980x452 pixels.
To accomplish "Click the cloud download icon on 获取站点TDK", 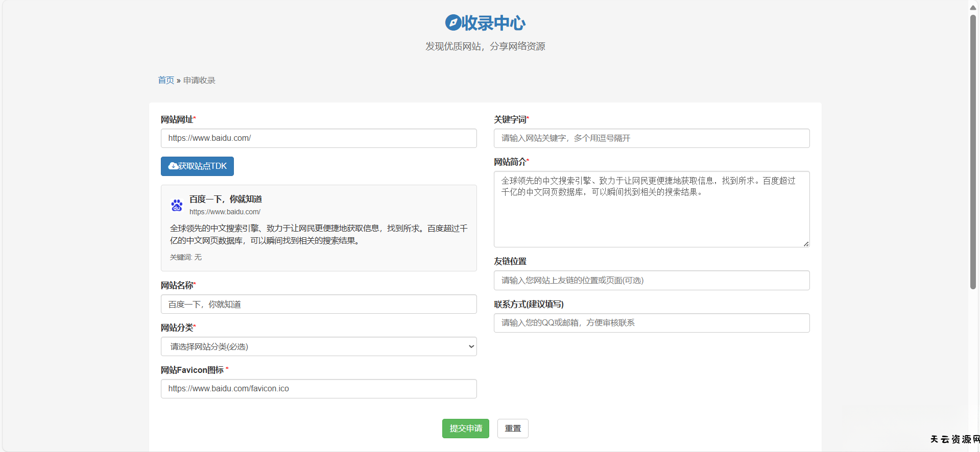I will pos(173,166).
